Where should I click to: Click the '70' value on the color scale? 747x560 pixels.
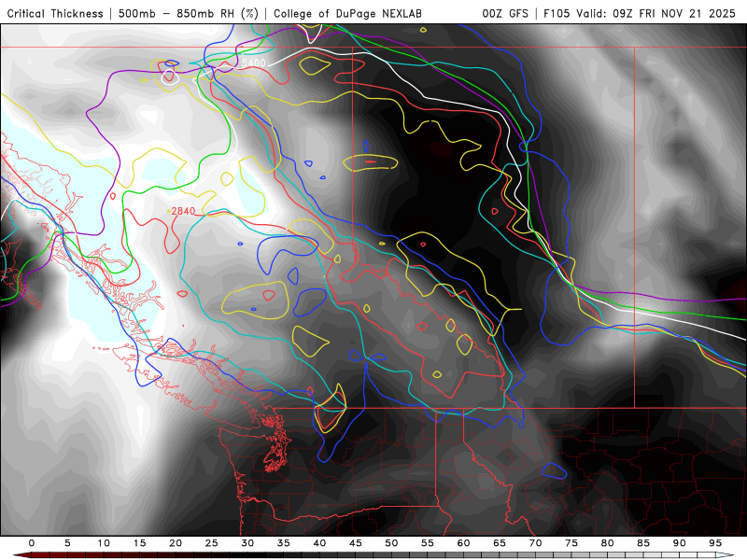535,543
